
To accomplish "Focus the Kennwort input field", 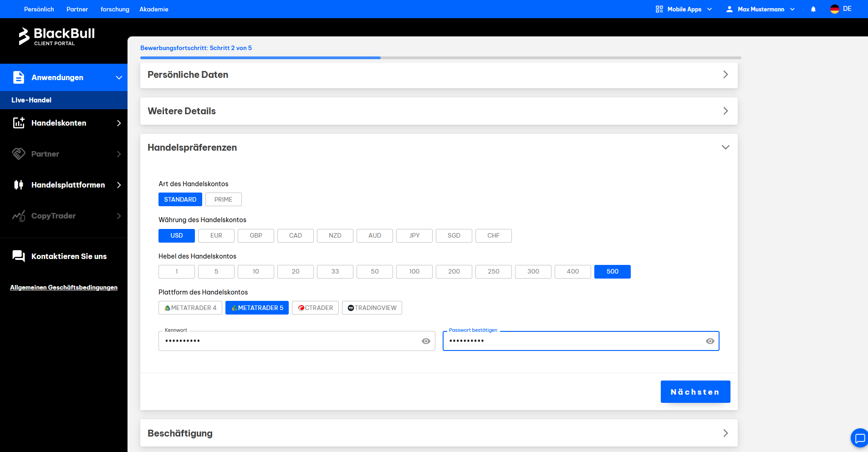I will pyautogui.click(x=297, y=341).
